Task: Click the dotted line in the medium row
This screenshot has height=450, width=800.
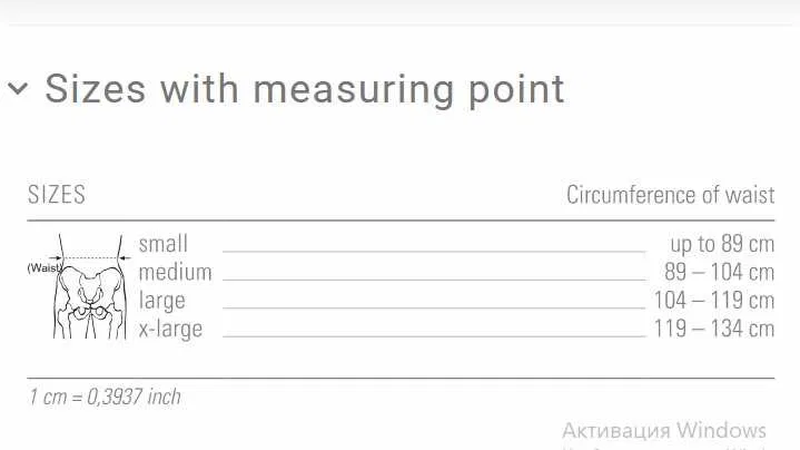Action: pos(433,279)
